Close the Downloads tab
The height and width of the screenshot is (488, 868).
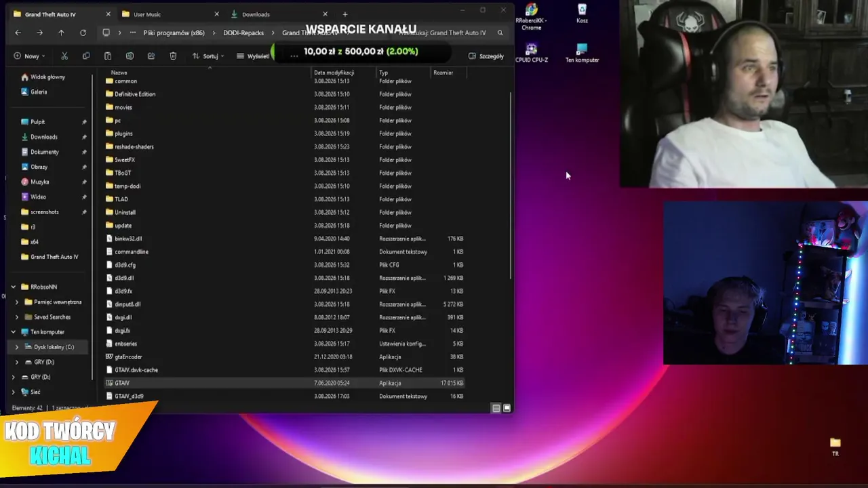click(x=325, y=14)
